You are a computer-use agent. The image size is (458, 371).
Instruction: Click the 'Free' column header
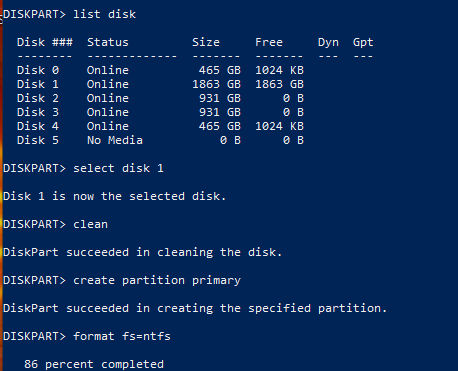tap(269, 42)
